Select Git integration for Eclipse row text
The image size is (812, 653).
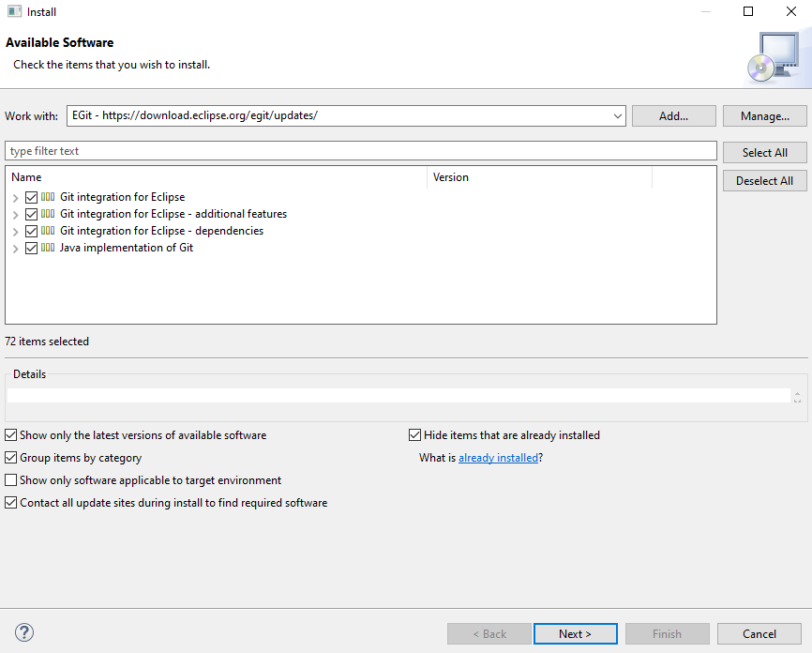[x=122, y=197]
